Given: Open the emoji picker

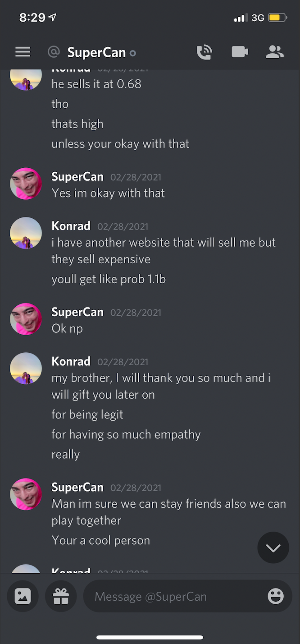Looking at the screenshot, I should point(276,596).
